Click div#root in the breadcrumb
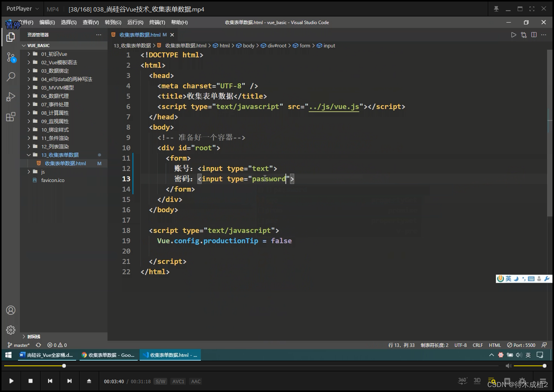 tap(277, 46)
